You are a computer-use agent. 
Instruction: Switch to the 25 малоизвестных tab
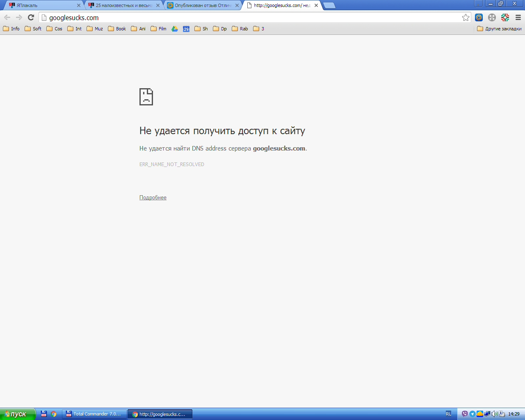(123, 5)
